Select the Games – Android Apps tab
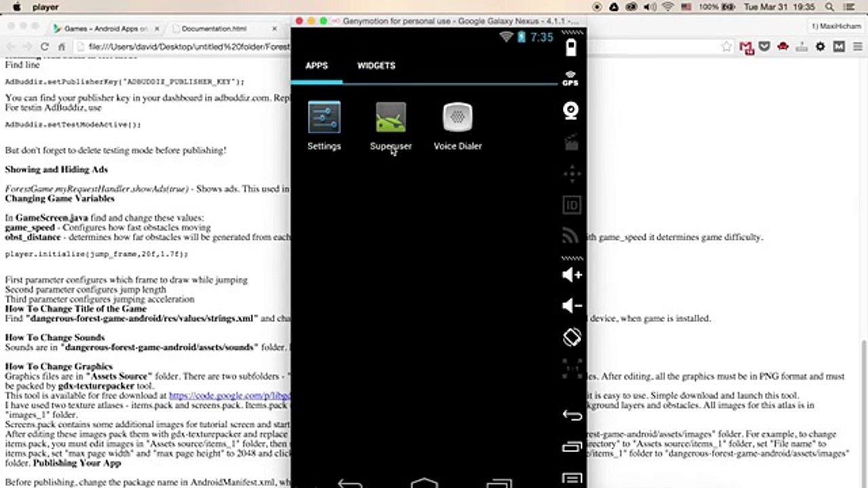The image size is (868, 488). coord(106,28)
